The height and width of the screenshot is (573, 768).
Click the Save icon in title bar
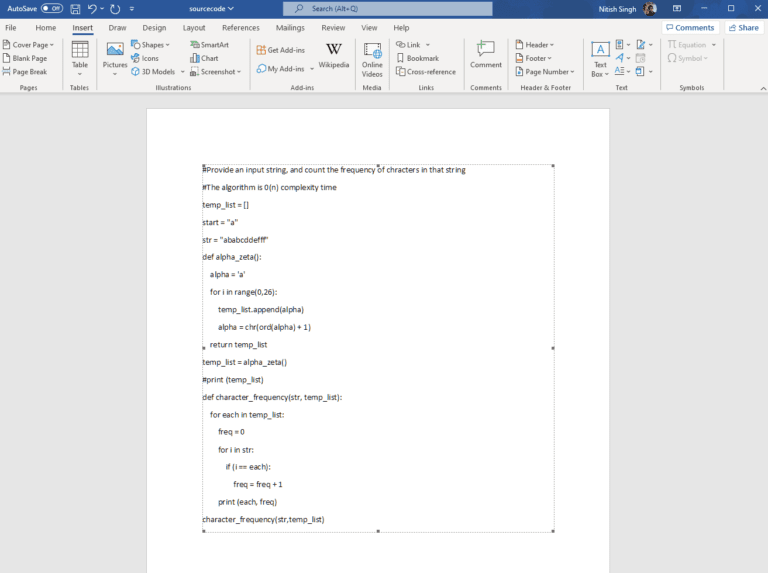point(74,8)
